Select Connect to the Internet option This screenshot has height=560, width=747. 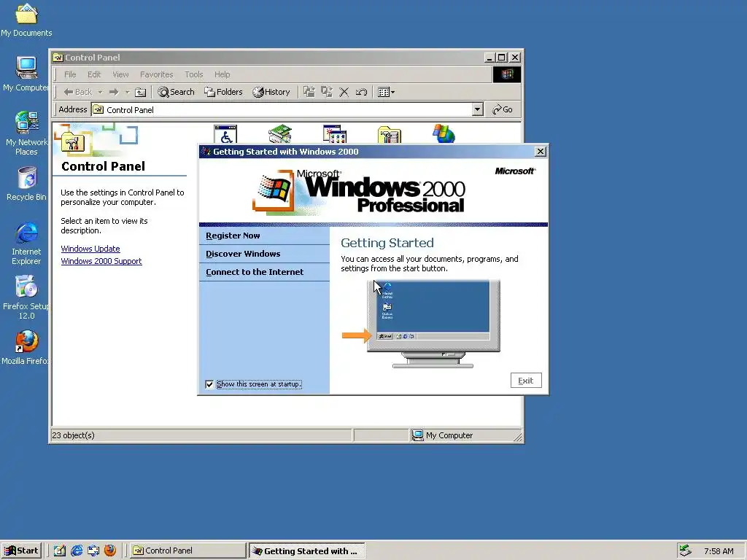255,272
